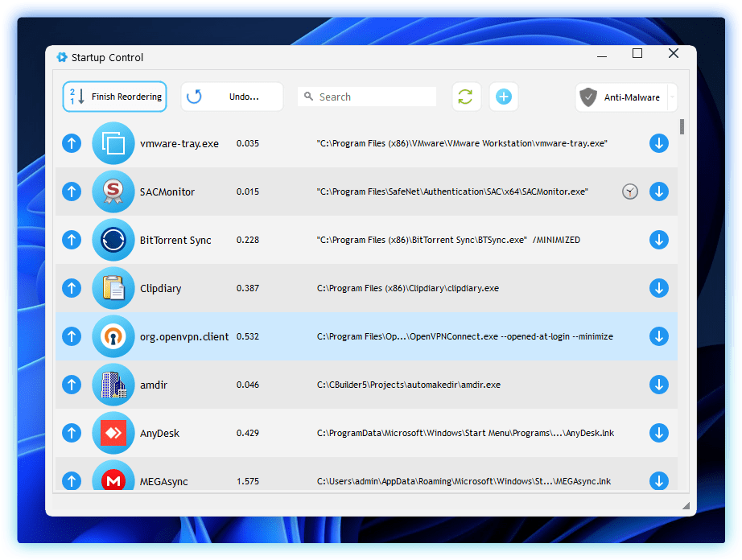The image size is (742, 560).
Task: Click the green refresh list icon
Action: [x=465, y=97]
